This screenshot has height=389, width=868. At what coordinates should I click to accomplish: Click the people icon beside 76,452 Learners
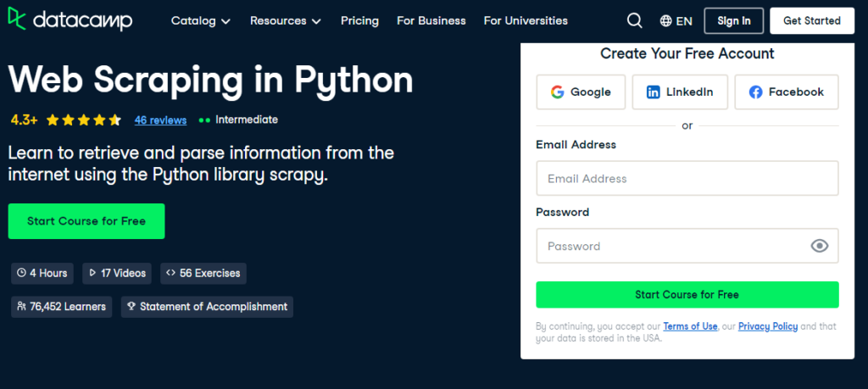[21, 307]
